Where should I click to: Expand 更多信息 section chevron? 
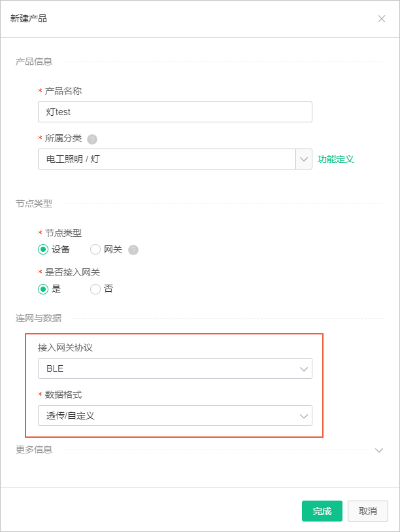tap(379, 450)
